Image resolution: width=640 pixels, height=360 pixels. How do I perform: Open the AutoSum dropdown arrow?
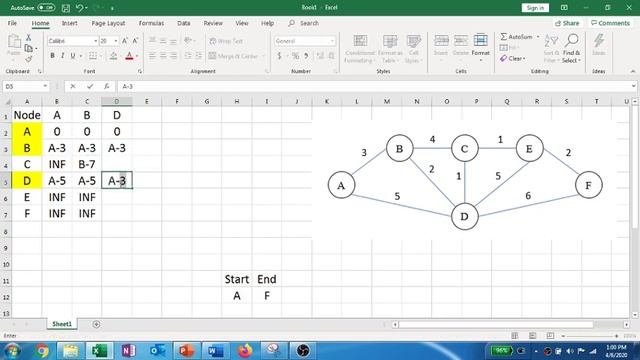(x=538, y=37)
